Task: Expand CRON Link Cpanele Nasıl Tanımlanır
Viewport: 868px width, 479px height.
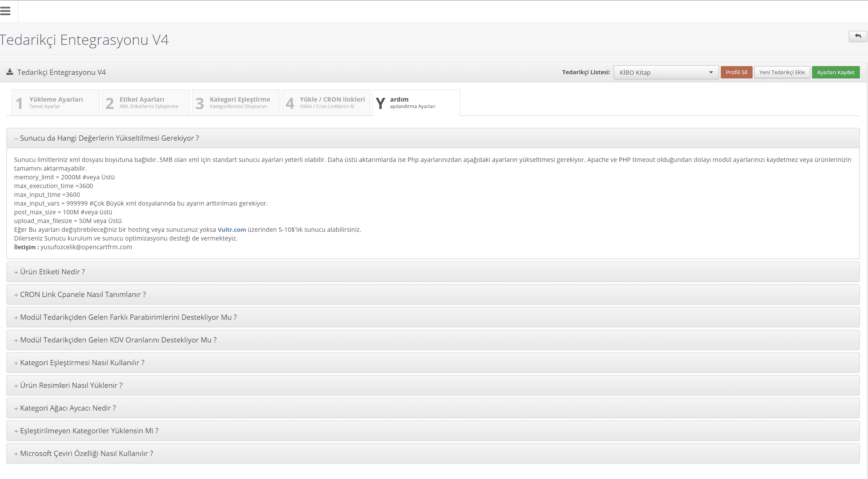Action: tap(433, 295)
